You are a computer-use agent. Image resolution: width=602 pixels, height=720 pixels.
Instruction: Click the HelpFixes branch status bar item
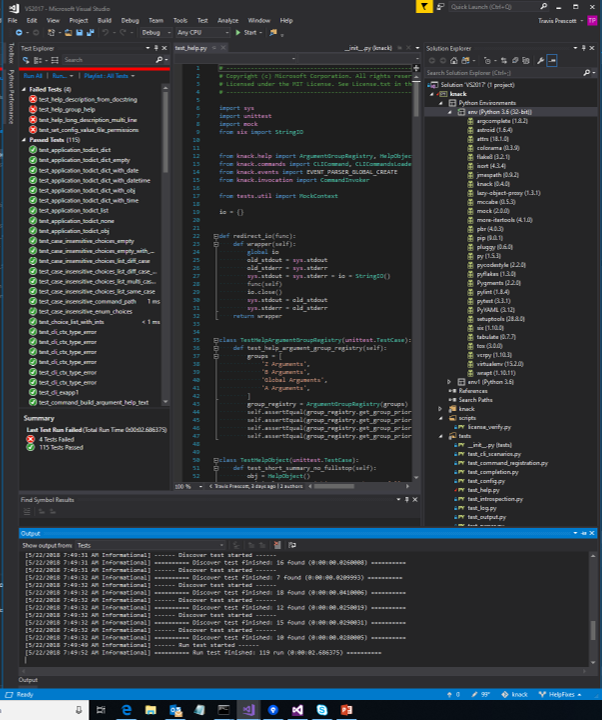560,695
